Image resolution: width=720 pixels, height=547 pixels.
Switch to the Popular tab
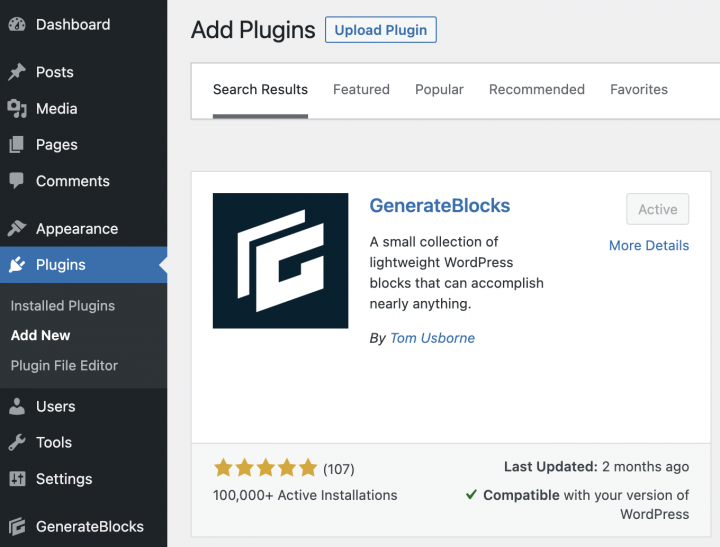pyautogui.click(x=439, y=89)
